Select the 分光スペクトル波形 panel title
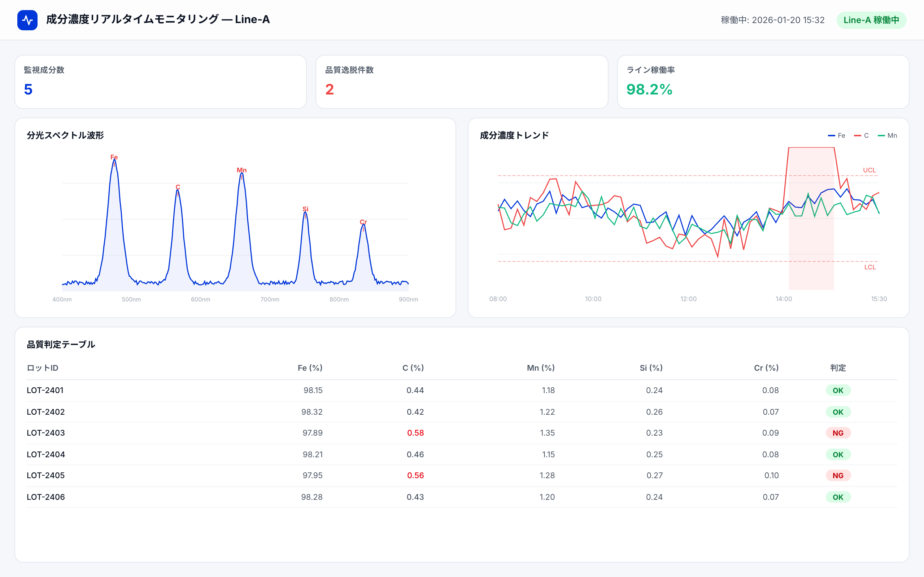This screenshot has height=577, width=924. [x=66, y=135]
